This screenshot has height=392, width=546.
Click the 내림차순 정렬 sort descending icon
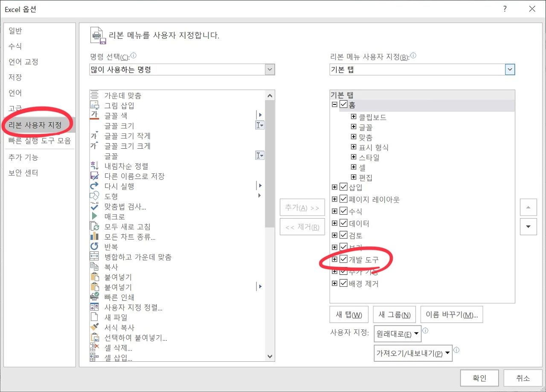point(95,166)
